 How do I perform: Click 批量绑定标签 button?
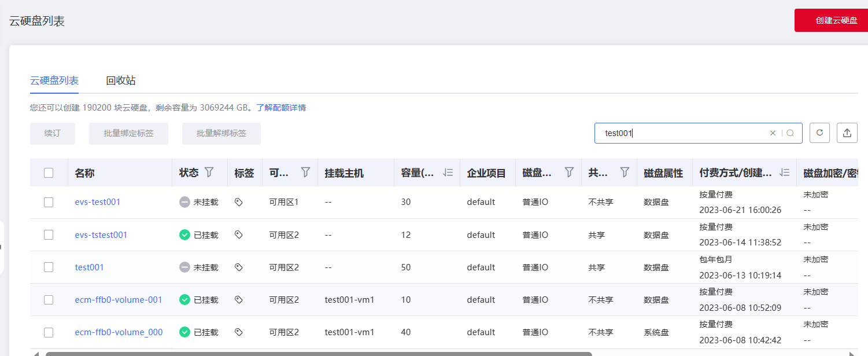coord(128,133)
